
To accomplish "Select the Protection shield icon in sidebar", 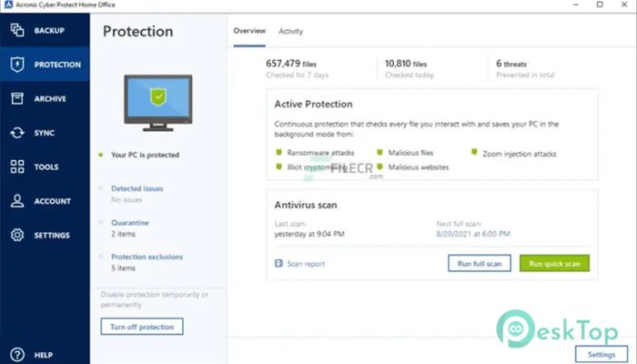I will 17,65.
